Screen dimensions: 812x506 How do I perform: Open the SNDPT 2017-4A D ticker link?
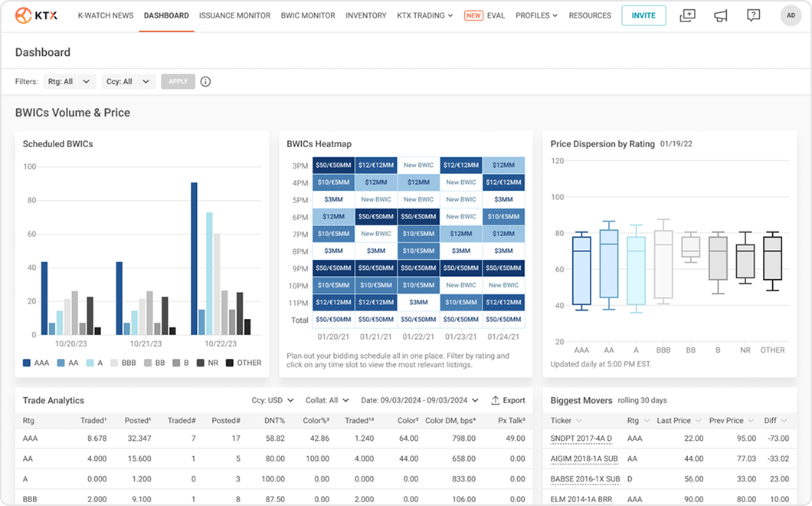tap(581, 439)
